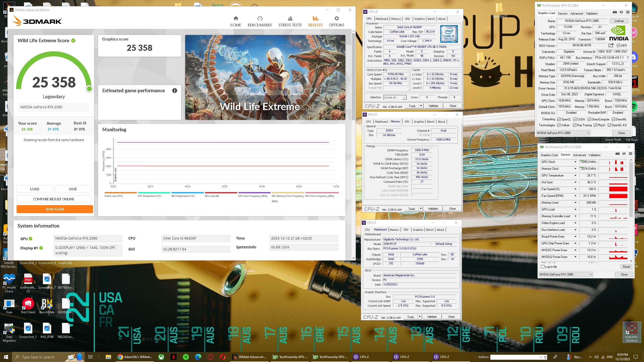
Task: Click the refresh icon in the GPU-Z Sensors window
Action: 624,154
